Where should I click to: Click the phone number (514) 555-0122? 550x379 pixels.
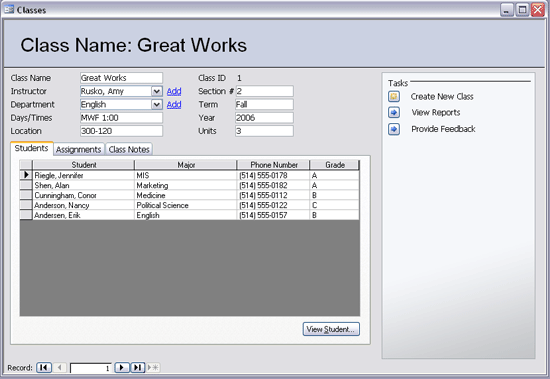[x=274, y=205]
